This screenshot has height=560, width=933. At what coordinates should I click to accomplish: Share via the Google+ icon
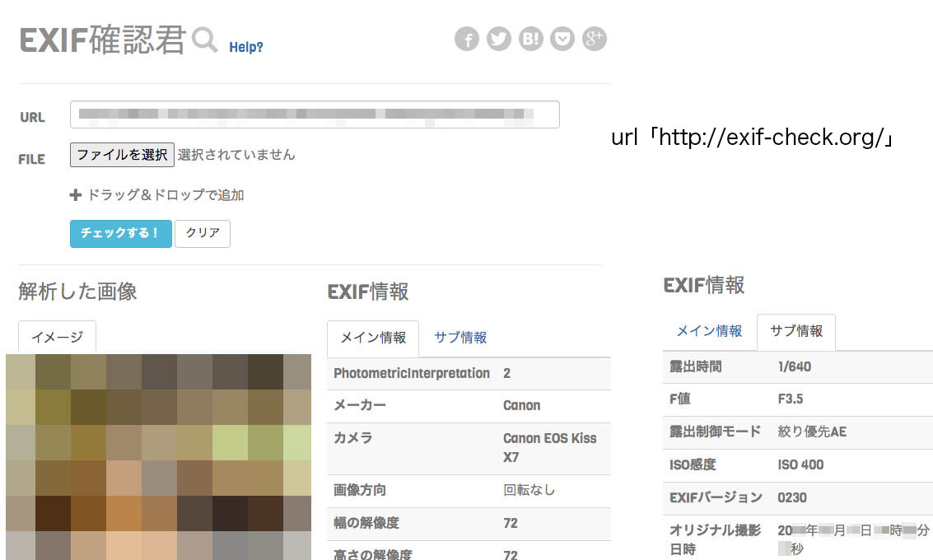click(x=594, y=38)
